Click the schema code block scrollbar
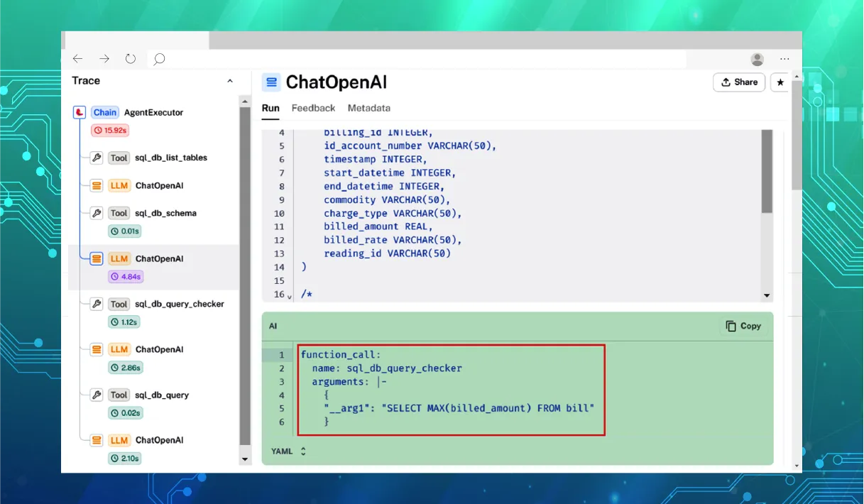This screenshot has width=864, height=504. (767, 172)
